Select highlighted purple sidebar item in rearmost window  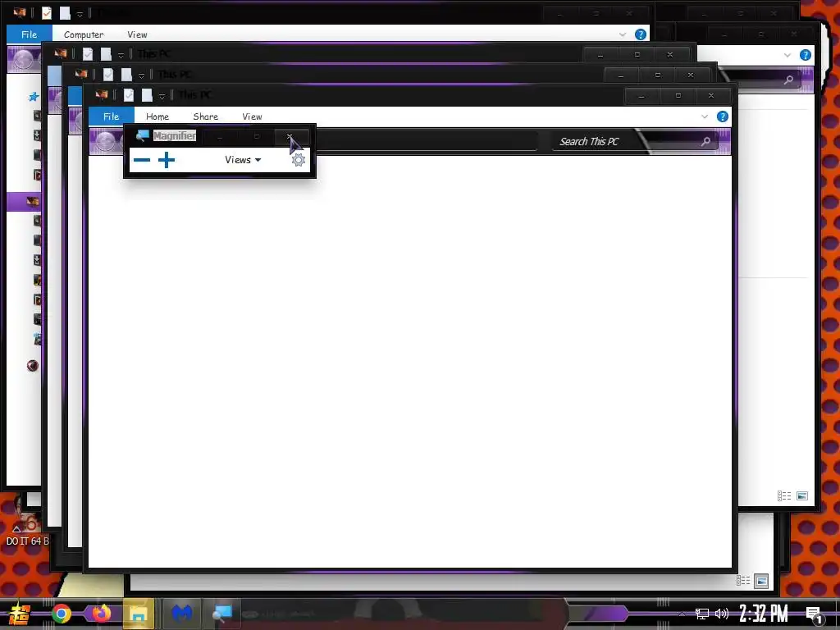[24, 202]
